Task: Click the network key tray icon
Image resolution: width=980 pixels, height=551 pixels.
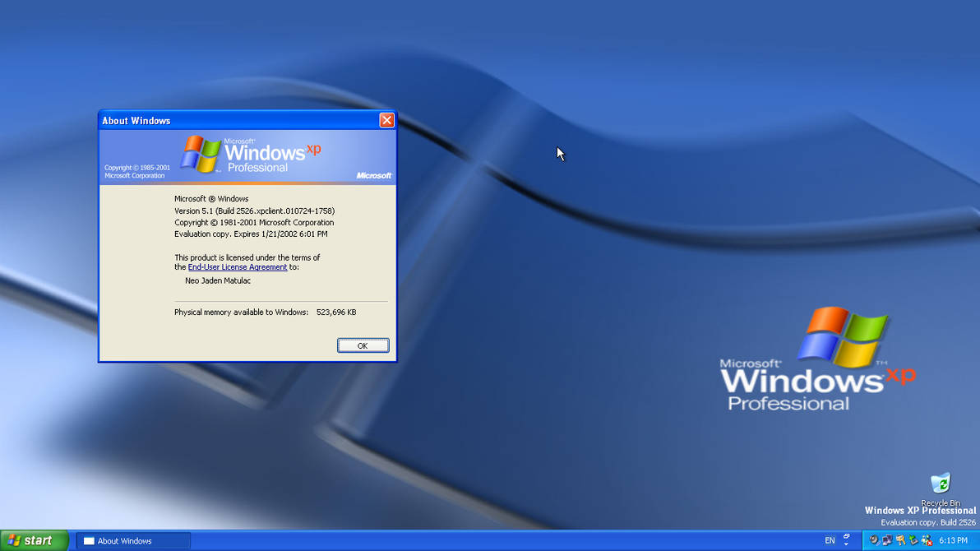Action: tap(900, 540)
